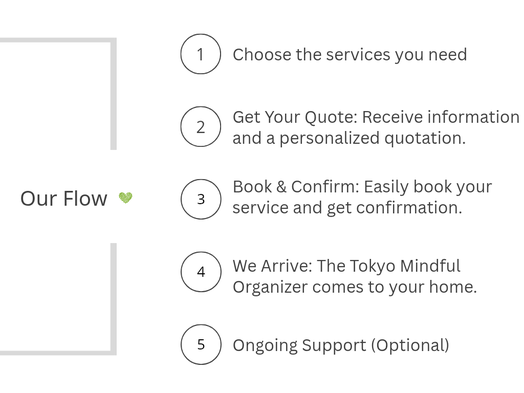Viewport: 524px width, 393px height.
Task: Click the circled number 3 step icon
Action: pyautogui.click(x=201, y=199)
